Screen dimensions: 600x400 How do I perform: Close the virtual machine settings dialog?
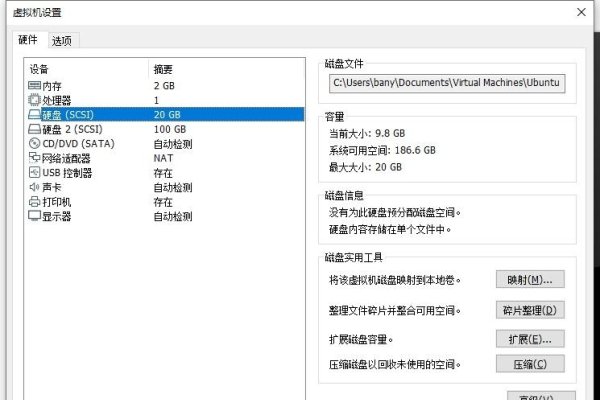581,12
